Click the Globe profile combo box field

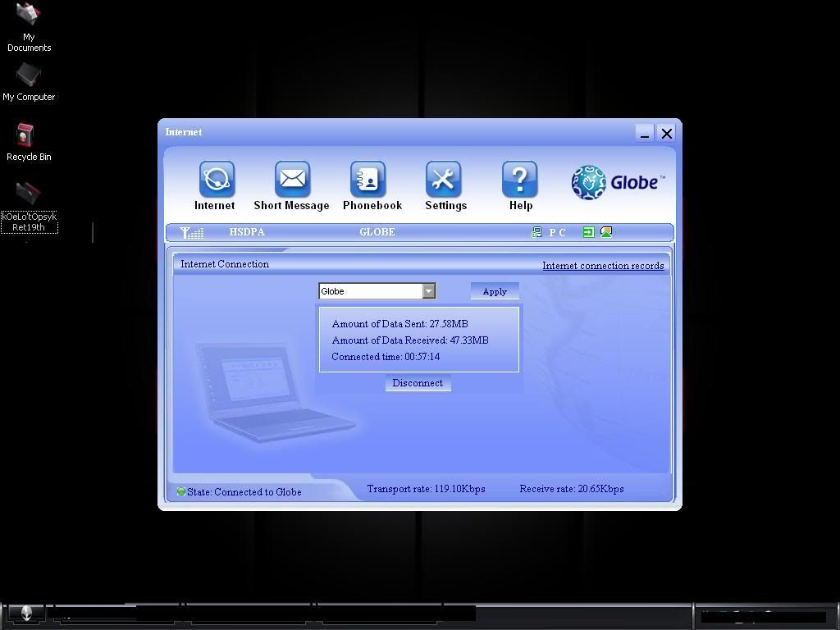[377, 291]
